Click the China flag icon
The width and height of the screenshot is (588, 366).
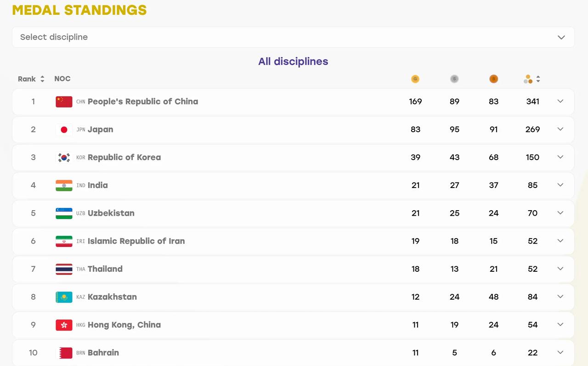tap(64, 102)
